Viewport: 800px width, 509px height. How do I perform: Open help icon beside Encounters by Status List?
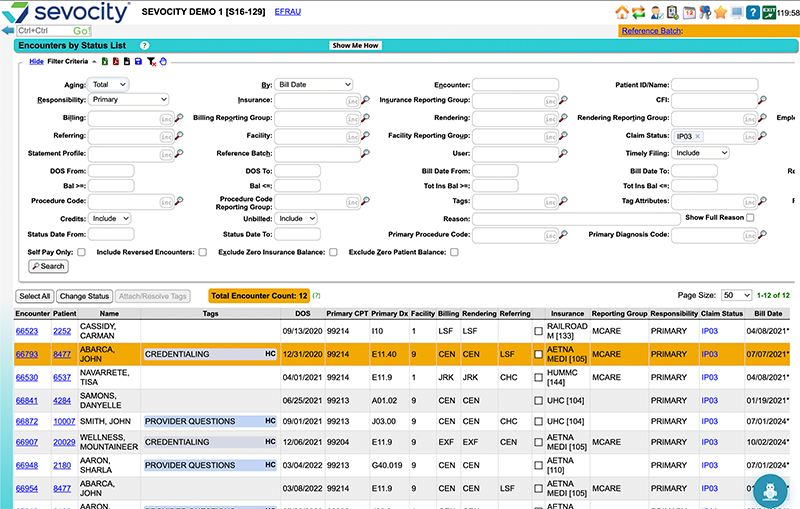(x=144, y=45)
